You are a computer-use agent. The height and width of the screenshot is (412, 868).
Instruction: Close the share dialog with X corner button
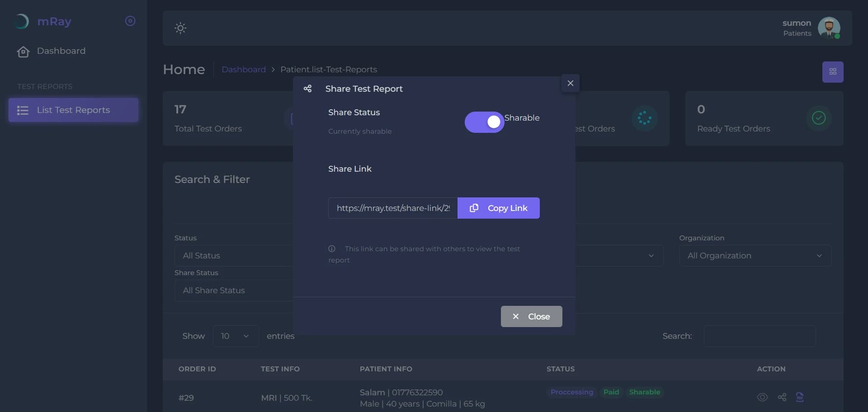tap(571, 83)
